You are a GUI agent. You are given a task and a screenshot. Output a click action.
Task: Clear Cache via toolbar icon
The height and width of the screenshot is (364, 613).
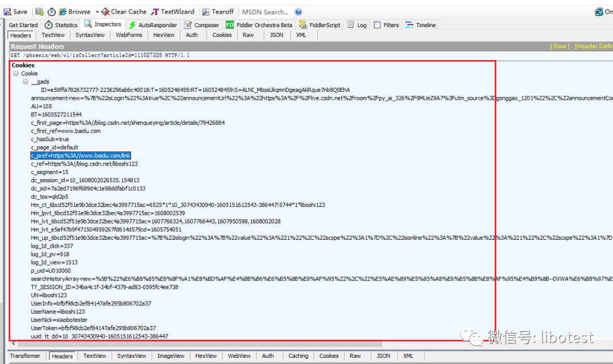tap(124, 12)
